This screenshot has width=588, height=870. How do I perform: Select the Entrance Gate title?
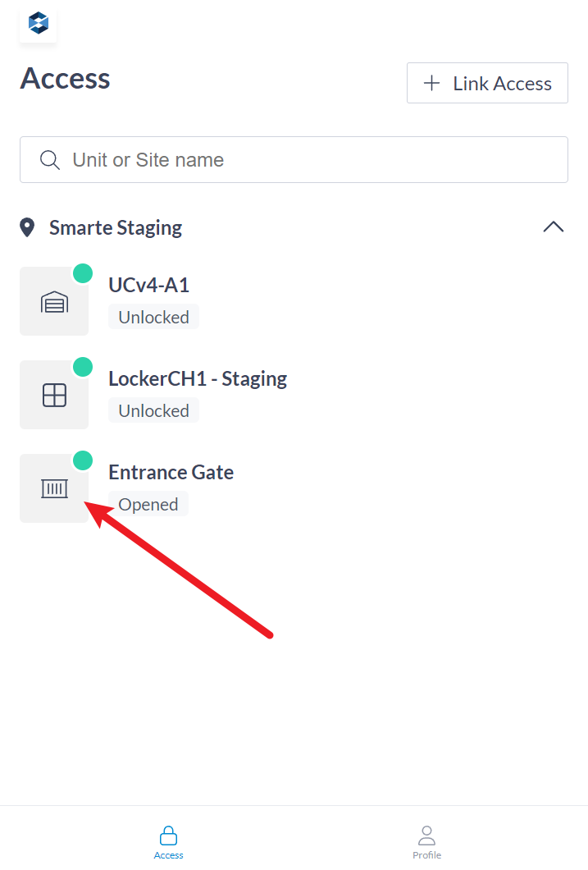[x=171, y=472]
